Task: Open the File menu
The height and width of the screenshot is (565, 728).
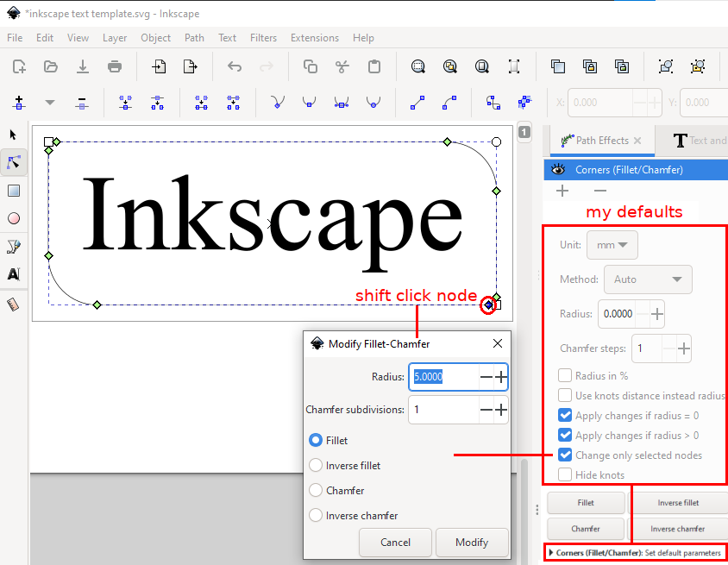Action: 15,38
